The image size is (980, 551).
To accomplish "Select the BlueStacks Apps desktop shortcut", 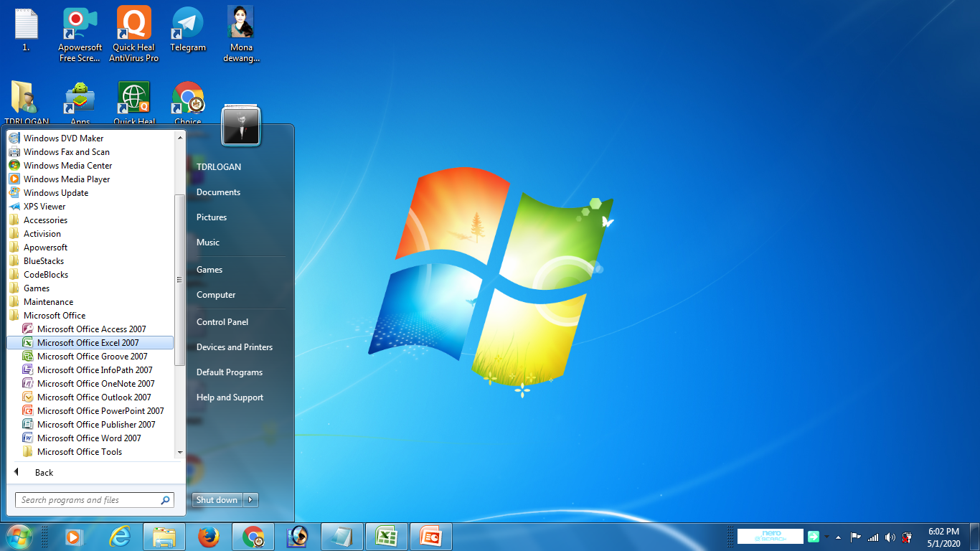I will click(80, 103).
